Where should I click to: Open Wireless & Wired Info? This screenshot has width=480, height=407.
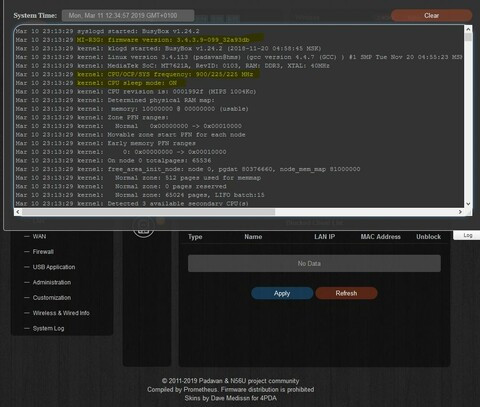(61, 313)
